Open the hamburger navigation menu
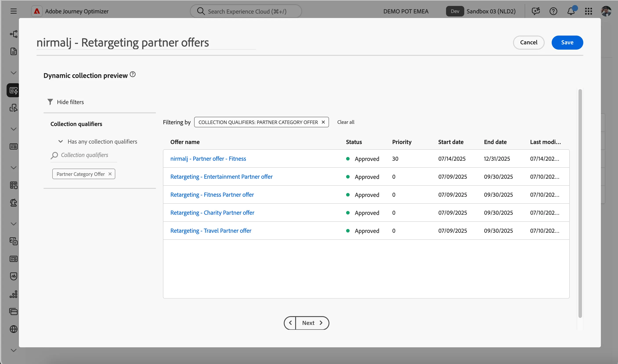The width and height of the screenshot is (618, 364). click(x=13, y=11)
